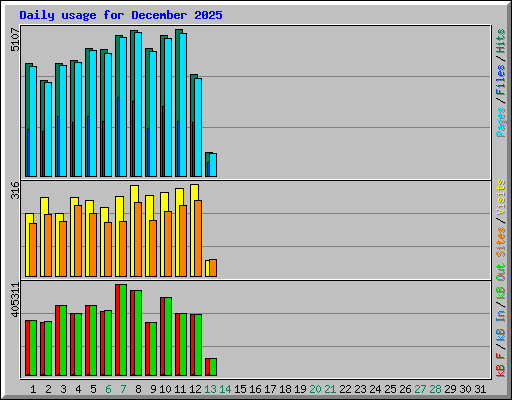512x400 pixels.
Task: Click day 10 green kB Out bar
Action: pos(168,337)
